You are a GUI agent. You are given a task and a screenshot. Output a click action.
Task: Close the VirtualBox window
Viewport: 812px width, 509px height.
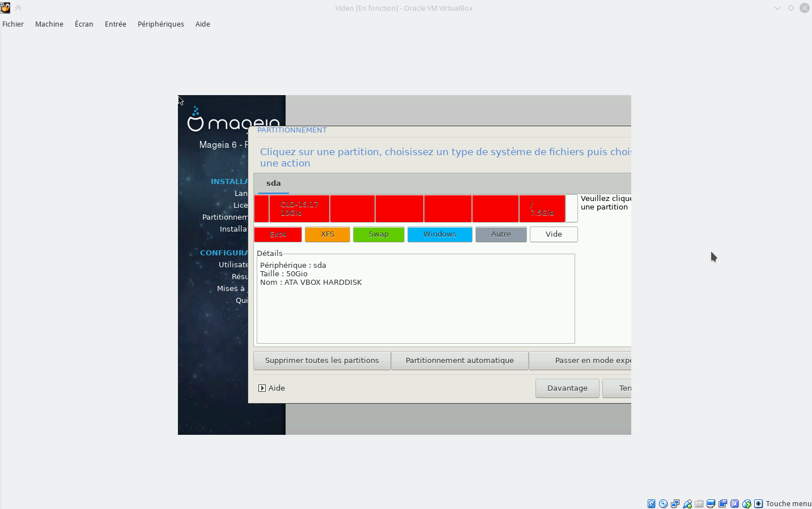click(805, 8)
